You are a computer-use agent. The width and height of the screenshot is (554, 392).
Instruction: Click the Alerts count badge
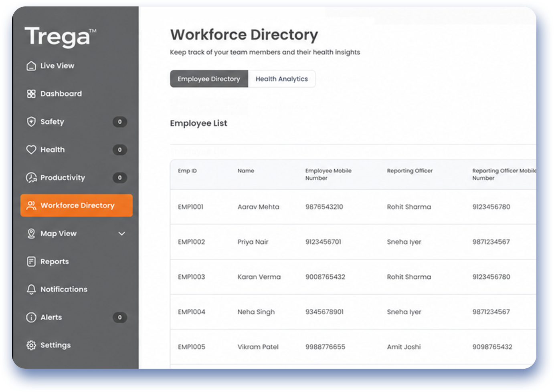coord(120,318)
